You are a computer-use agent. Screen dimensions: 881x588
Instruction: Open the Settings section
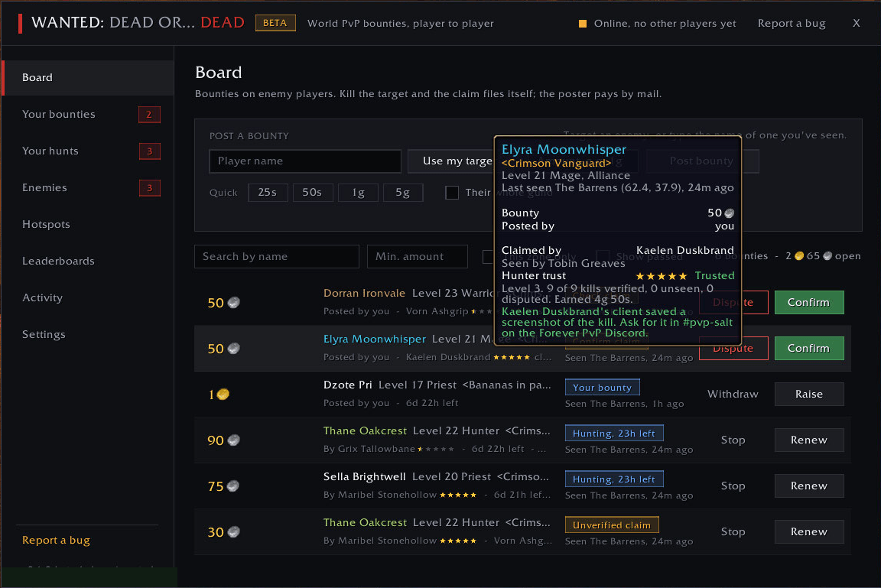88,334
